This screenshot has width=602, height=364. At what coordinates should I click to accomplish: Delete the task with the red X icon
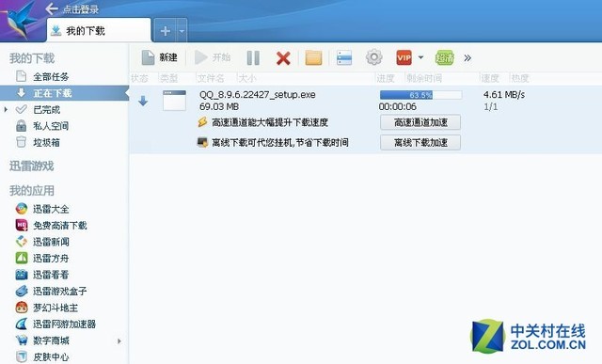(283, 58)
